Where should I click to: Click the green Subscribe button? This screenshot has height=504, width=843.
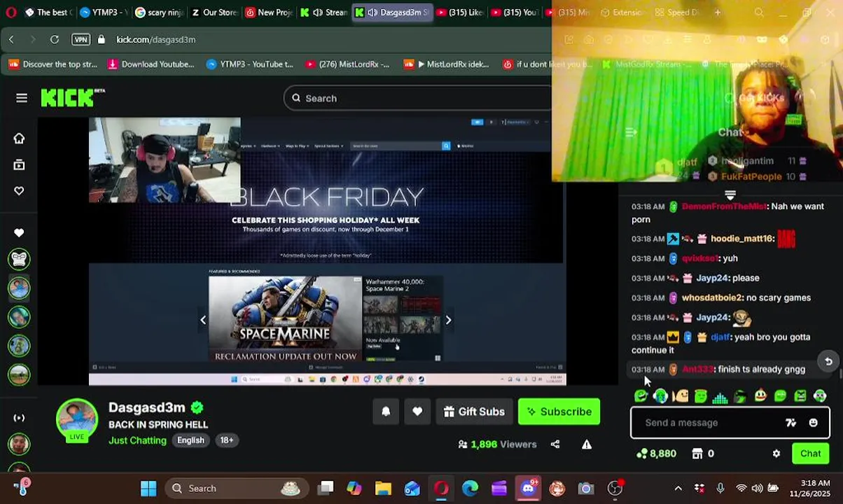559,412
